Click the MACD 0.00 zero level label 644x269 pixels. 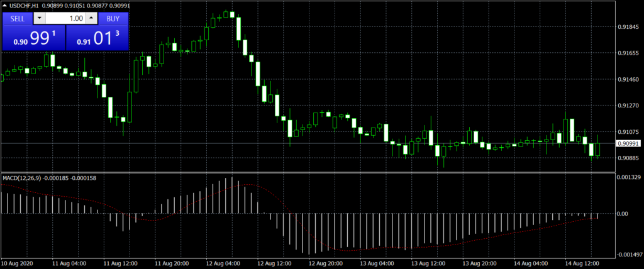click(621, 214)
